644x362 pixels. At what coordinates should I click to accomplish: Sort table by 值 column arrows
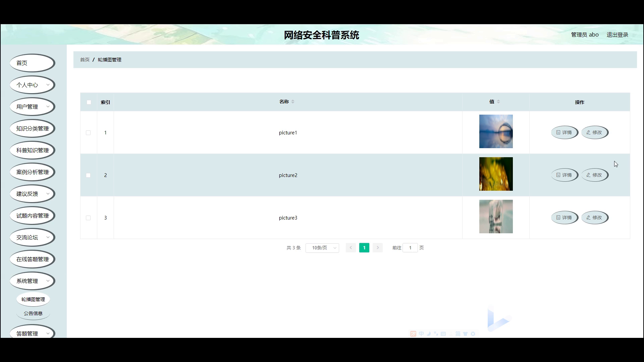[x=498, y=102]
